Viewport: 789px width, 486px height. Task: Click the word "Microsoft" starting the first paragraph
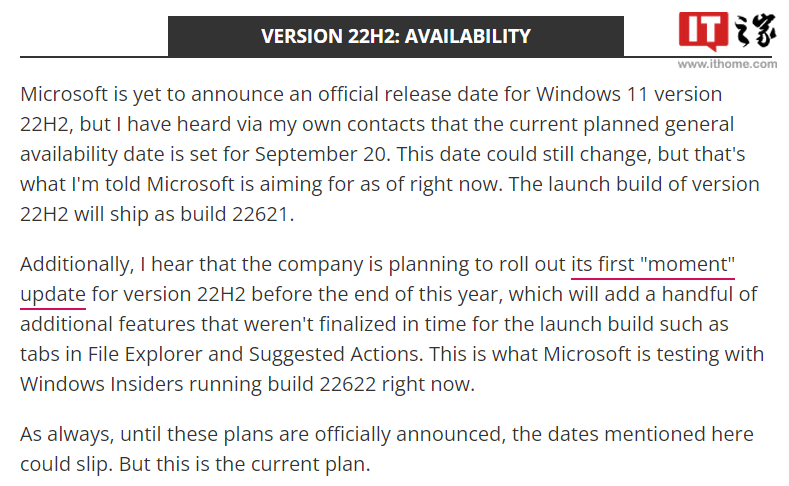pos(66,95)
